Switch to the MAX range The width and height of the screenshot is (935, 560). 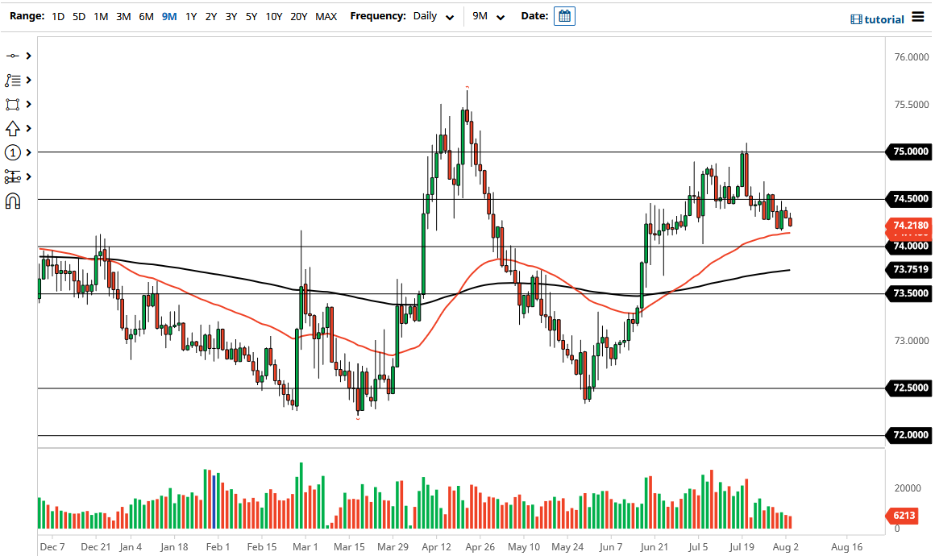pos(326,16)
